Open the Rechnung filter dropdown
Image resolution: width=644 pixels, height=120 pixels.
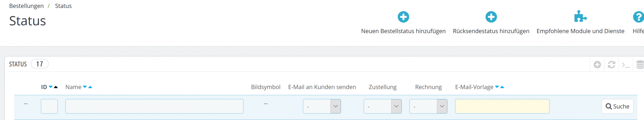pos(428,106)
